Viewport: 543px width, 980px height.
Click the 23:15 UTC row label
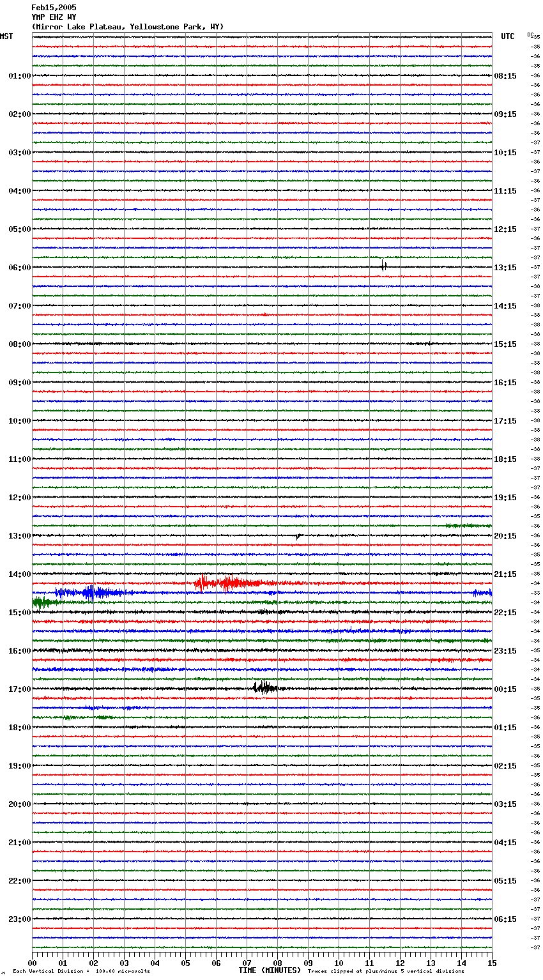pyautogui.click(x=505, y=651)
